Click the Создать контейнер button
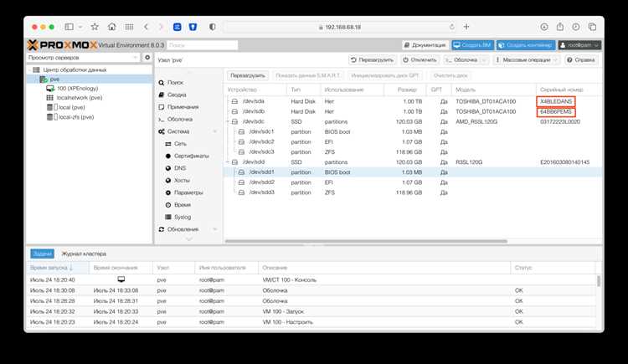This screenshot has width=628, height=364. (526, 45)
